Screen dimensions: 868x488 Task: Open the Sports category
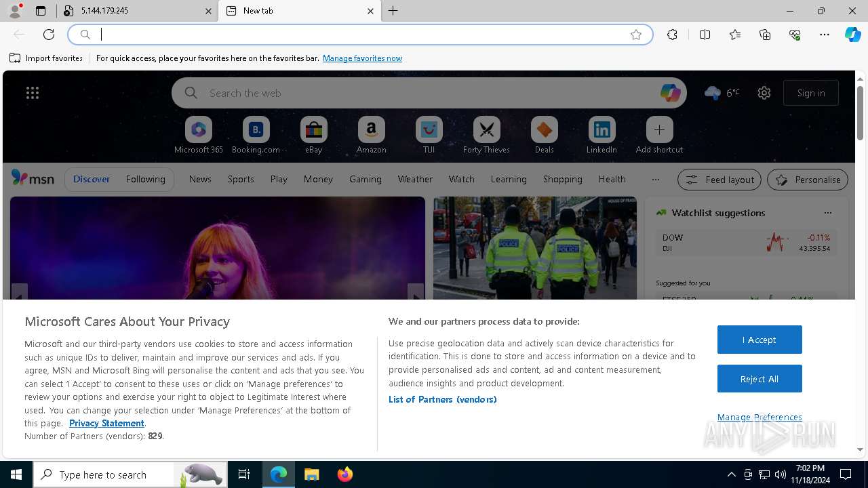point(241,179)
